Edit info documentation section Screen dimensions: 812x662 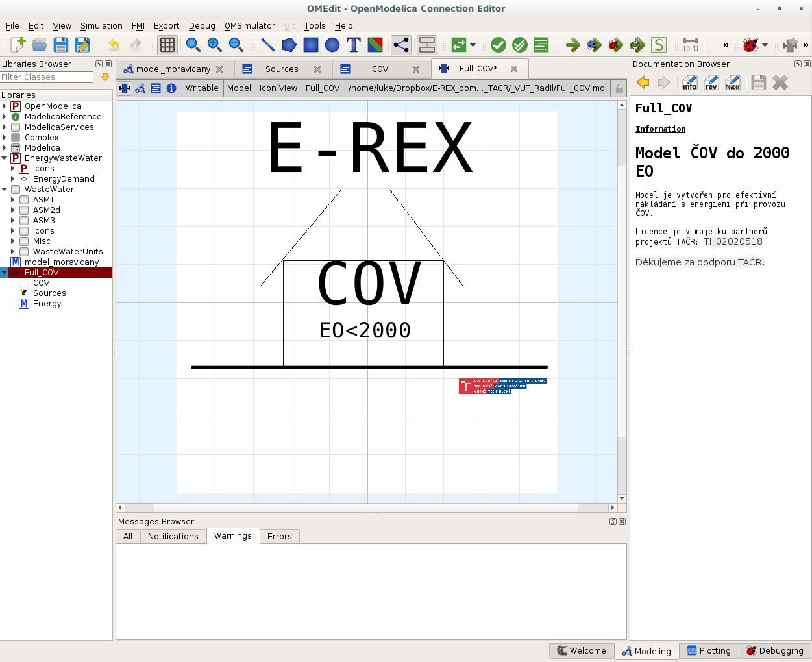pyautogui.click(x=690, y=82)
